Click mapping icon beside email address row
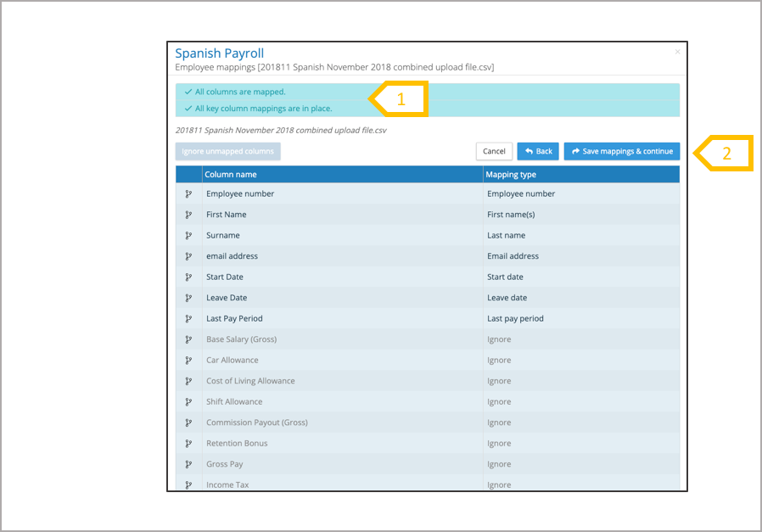The height and width of the screenshot is (532, 762). [x=188, y=256]
